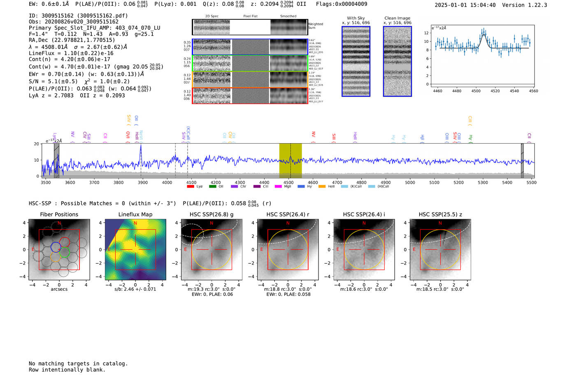Click the gray hatched bar near 5460Å
This screenshot has height=392, width=576.
click(522, 160)
